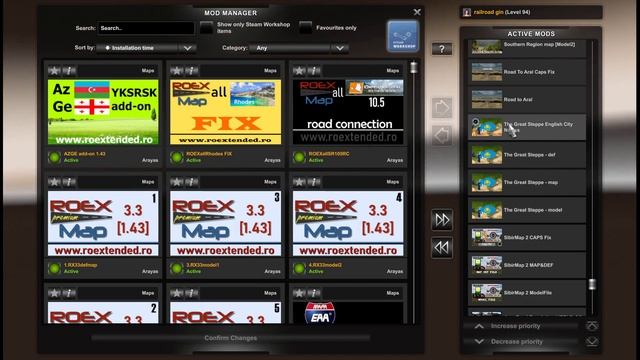The height and width of the screenshot is (360, 640).
Task: Select SibirMap 2 CAPS Fix active mod
Action: pos(527,237)
